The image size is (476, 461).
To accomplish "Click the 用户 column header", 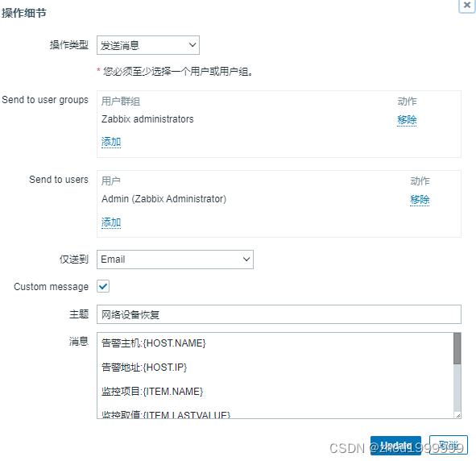I will 111,181.
